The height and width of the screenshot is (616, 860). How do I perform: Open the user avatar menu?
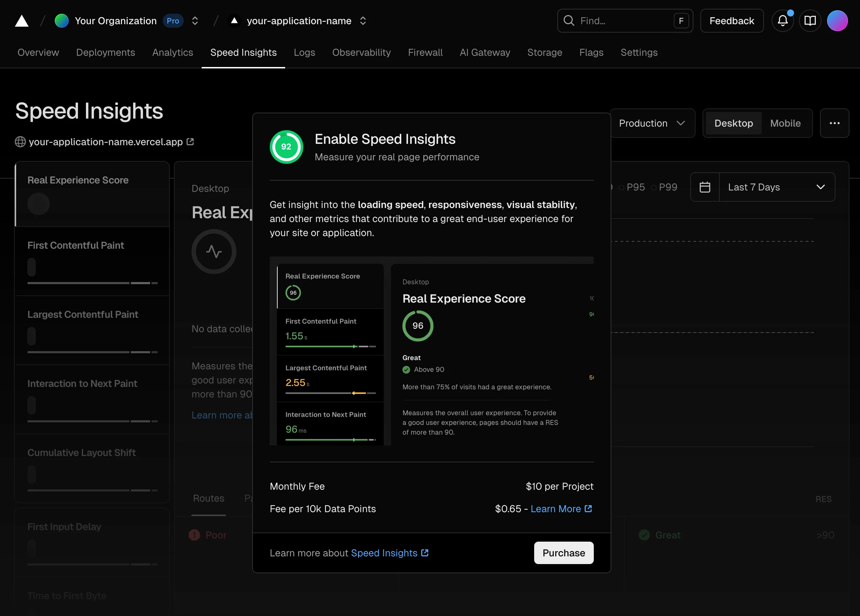point(837,21)
